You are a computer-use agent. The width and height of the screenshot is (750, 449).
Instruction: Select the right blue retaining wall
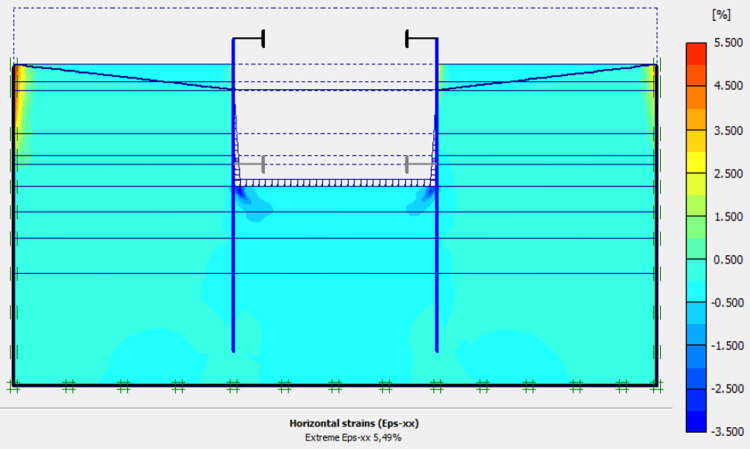coord(437,195)
